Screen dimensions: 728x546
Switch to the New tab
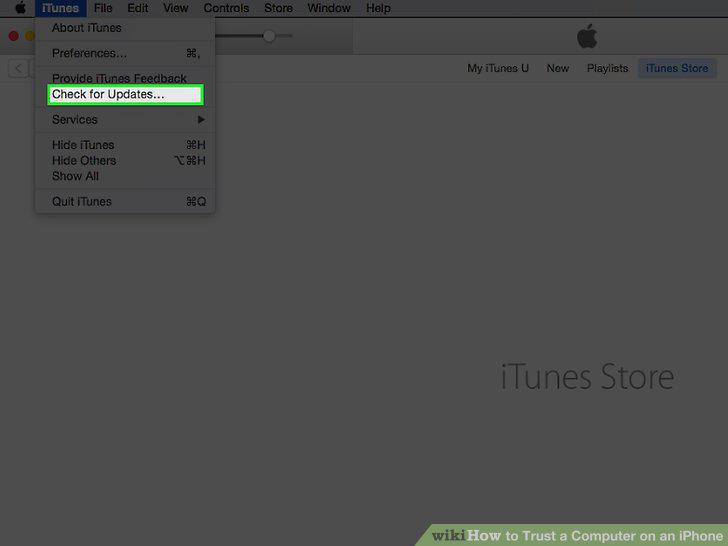point(558,68)
